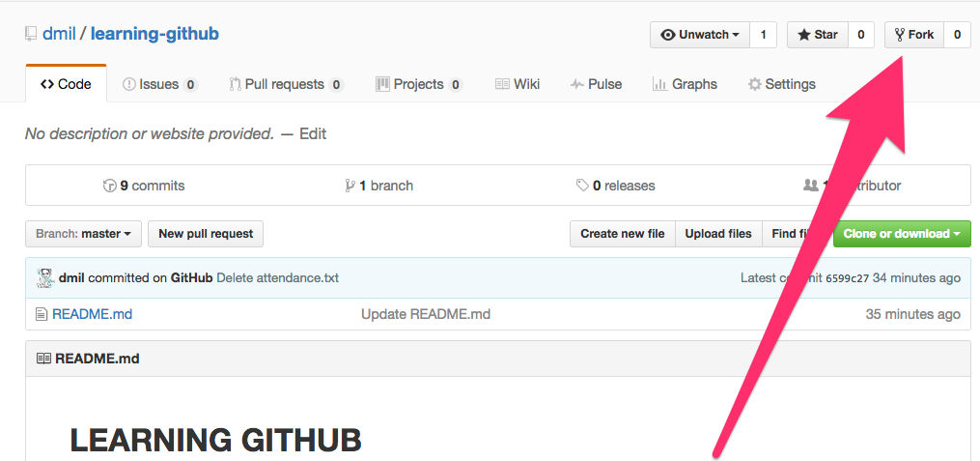This screenshot has width=980, height=461.
Task: Click the Graphs tab bar-chart icon
Action: (658, 84)
